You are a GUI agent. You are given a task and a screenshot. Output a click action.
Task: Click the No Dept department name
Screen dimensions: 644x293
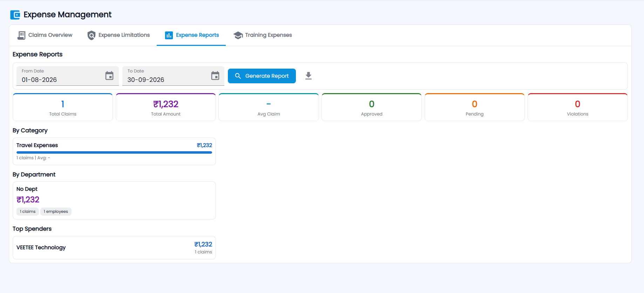tap(27, 189)
